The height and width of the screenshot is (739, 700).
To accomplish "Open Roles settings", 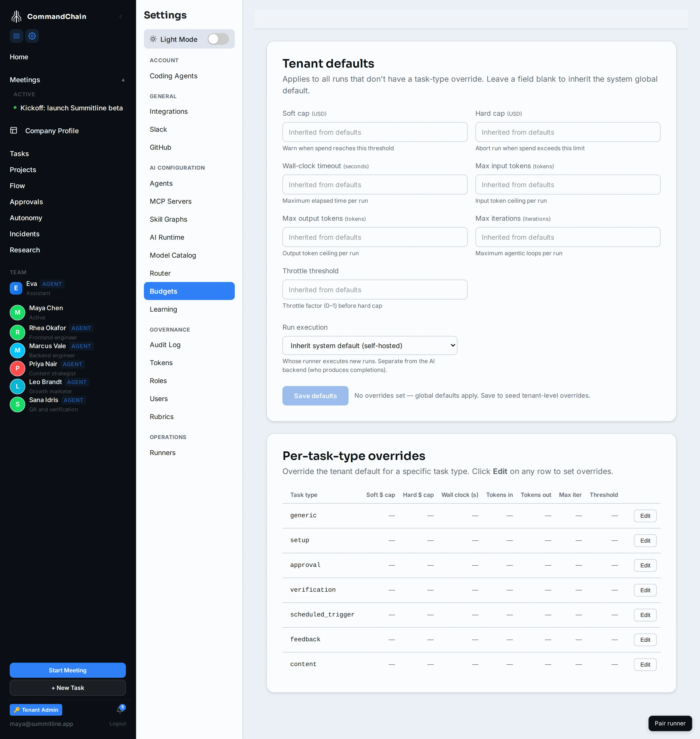I will tap(189, 381).
